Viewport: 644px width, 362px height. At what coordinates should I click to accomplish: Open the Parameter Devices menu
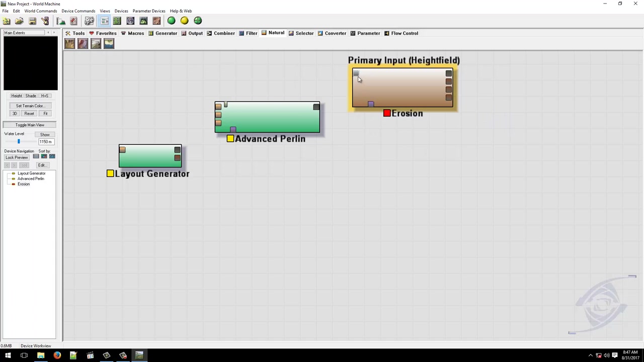pyautogui.click(x=149, y=11)
